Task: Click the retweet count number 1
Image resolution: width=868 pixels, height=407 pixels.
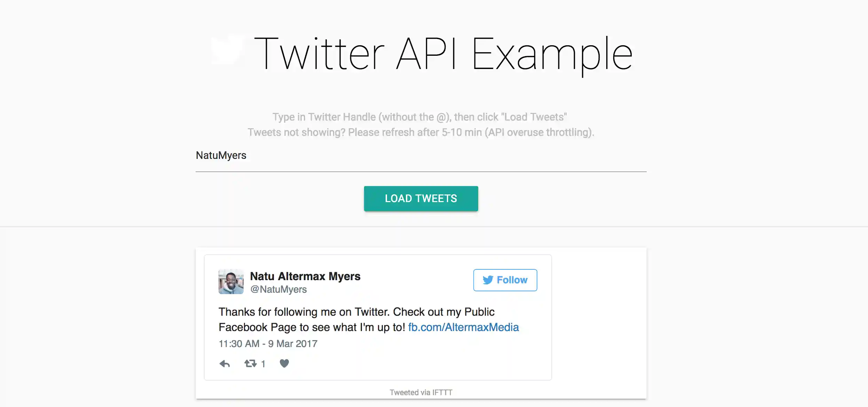Action: [x=263, y=364]
